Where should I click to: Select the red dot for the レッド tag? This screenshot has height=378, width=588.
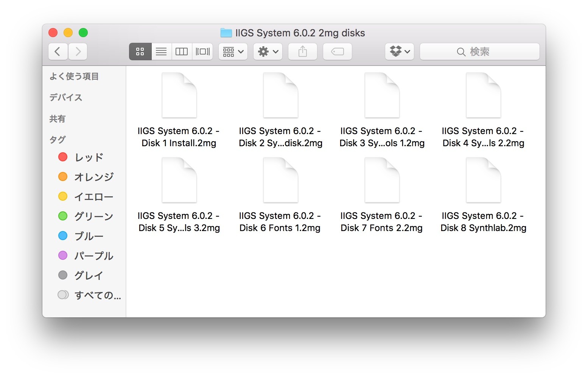tap(63, 157)
